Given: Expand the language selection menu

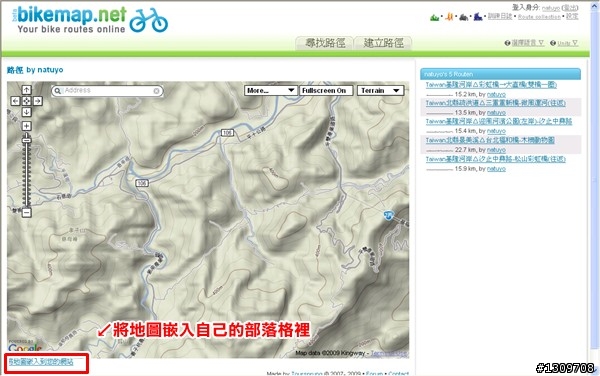Looking at the screenshot, I should pos(528,43).
